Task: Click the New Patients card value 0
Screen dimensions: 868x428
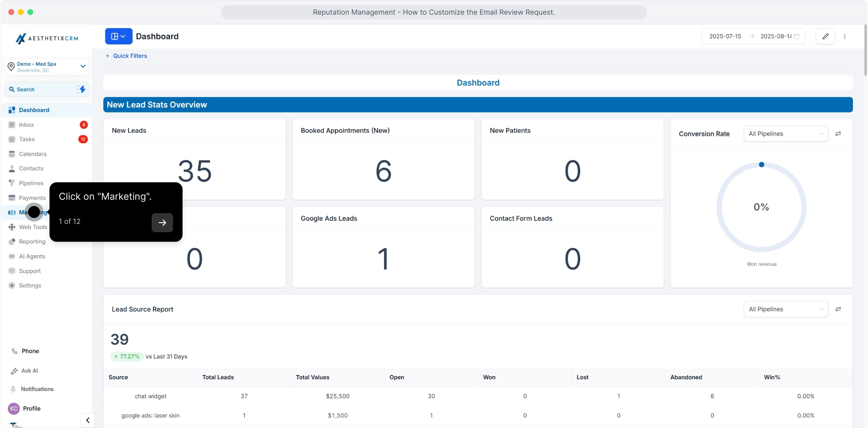Action: (x=573, y=171)
